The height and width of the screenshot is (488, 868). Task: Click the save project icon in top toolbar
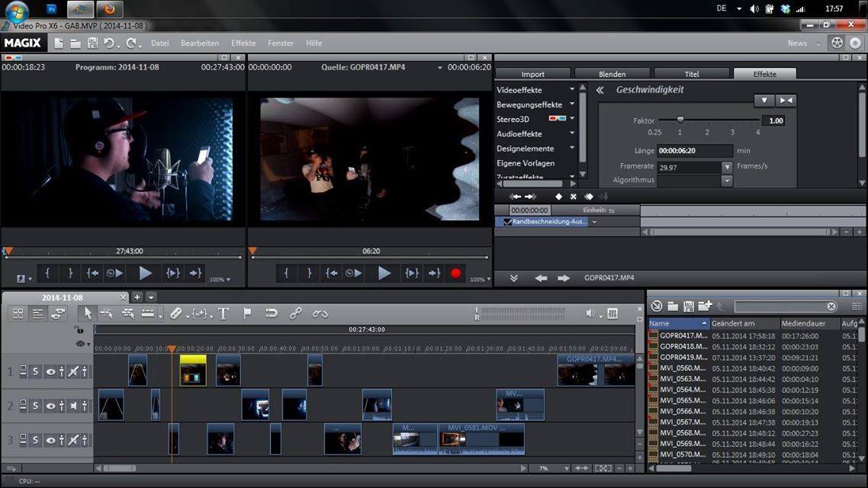pyautogui.click(x=92, y=43)
